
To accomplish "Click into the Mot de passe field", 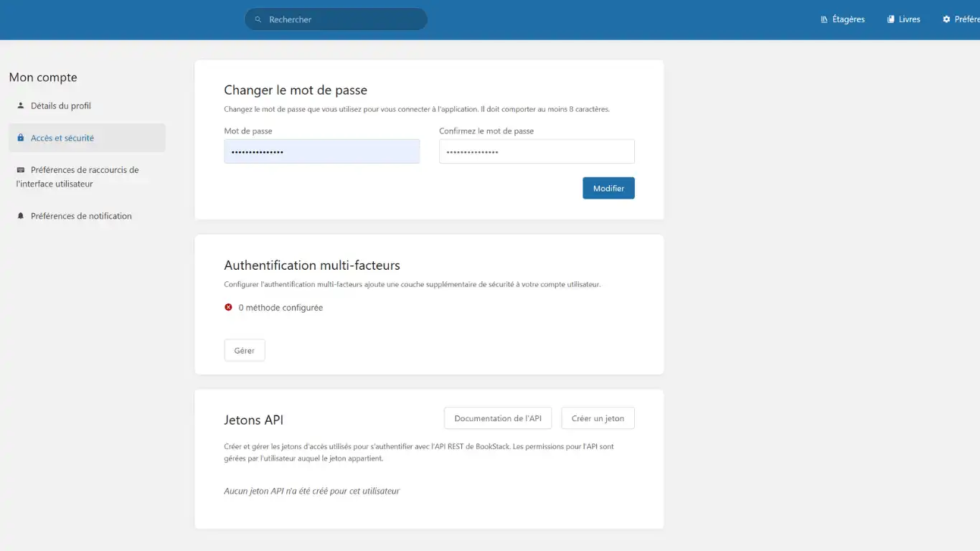I will point(321,151).
